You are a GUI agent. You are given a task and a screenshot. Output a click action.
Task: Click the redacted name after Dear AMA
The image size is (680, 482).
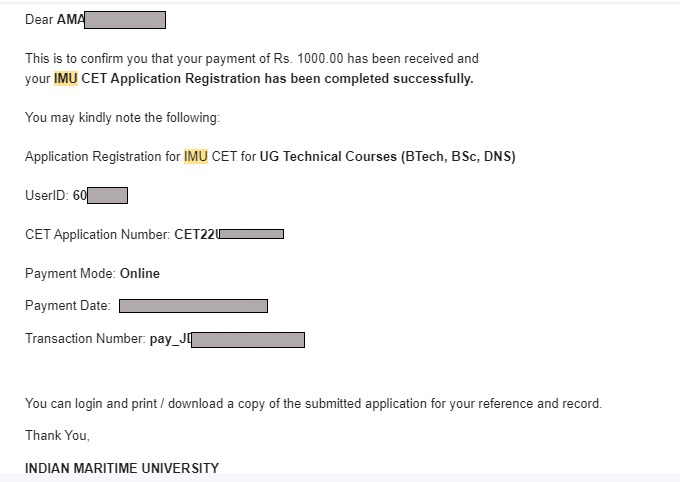[x=125, y=20]
